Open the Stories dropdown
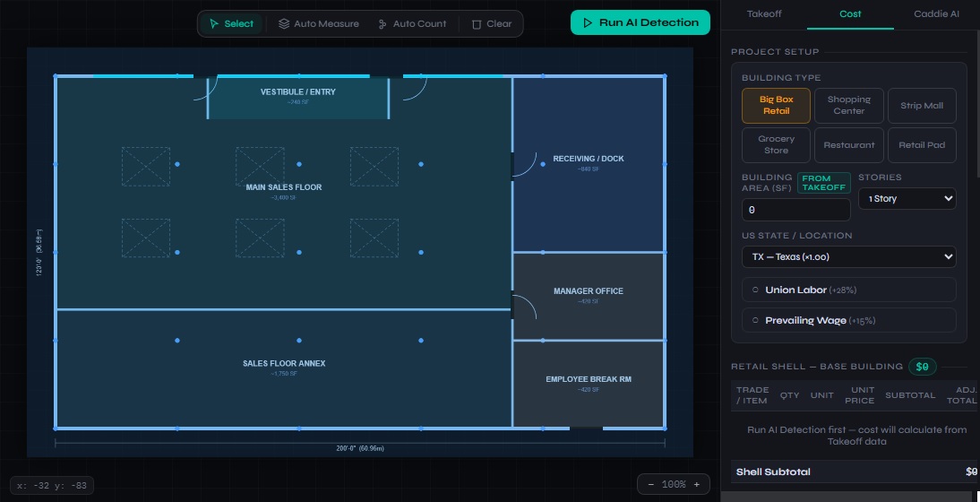Screen dimensions: 980x502 tap(907, 198)
